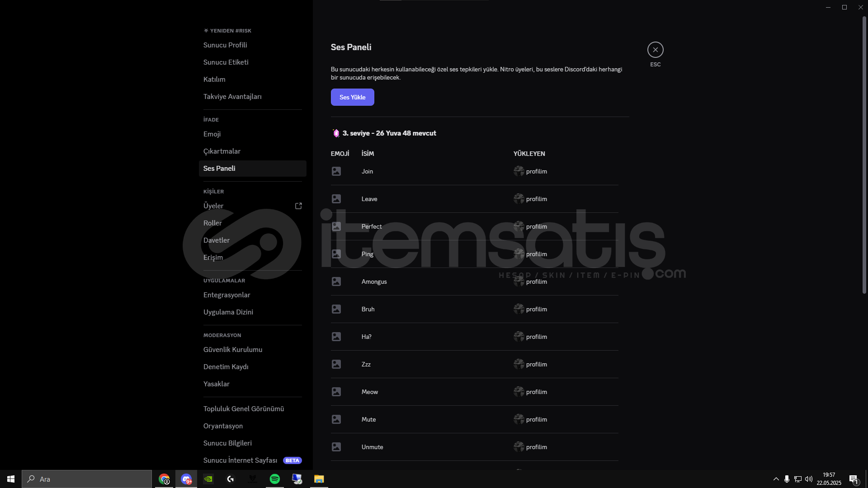Click the emoji placeholder icon for Bruh sound
Screen dimensions: 868x488
coord(336,309)
